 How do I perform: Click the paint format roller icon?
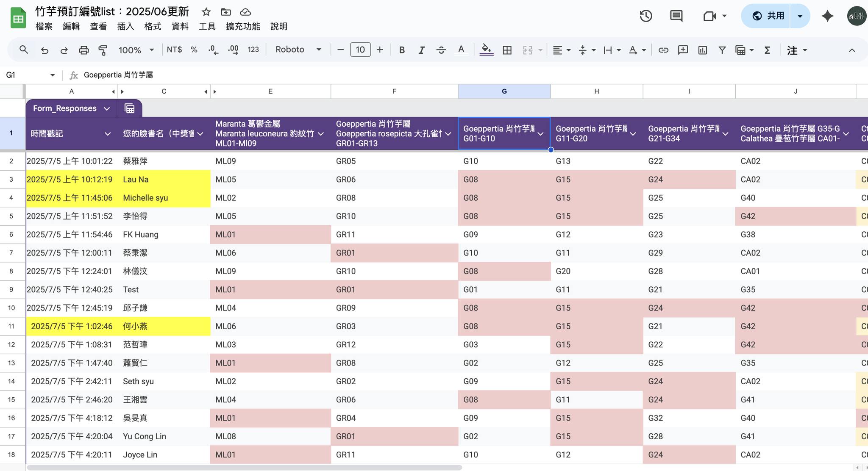[x=103, y=50]
